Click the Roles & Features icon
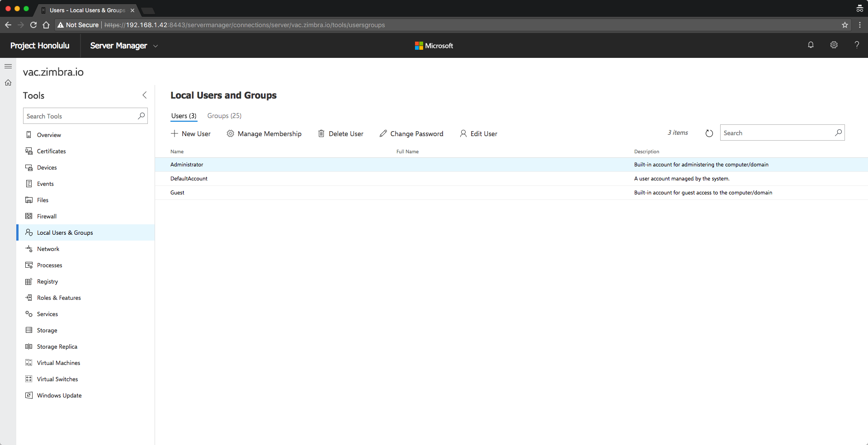 pos(29,298)
